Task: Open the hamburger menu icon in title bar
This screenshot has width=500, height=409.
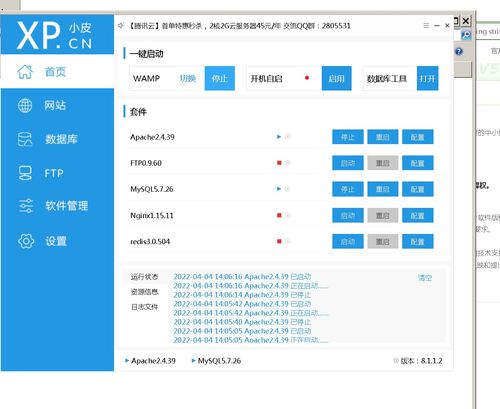Action: pos(426,25)
